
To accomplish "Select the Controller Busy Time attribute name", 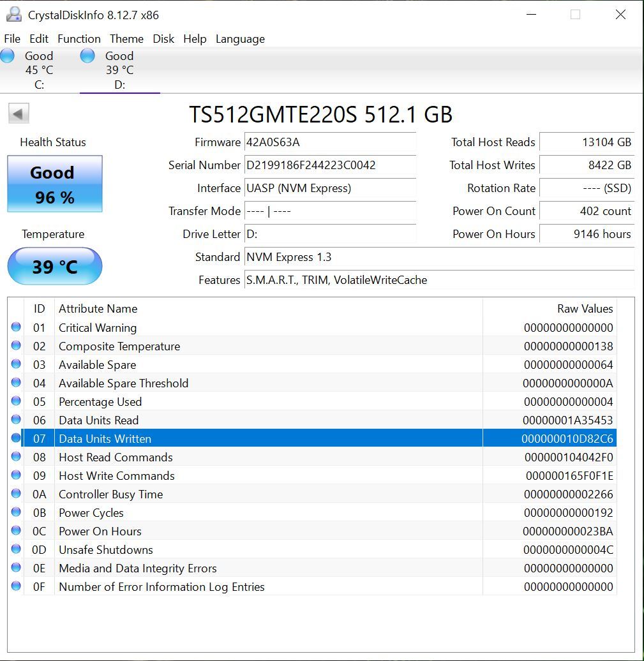I will (x=110, y=494).
